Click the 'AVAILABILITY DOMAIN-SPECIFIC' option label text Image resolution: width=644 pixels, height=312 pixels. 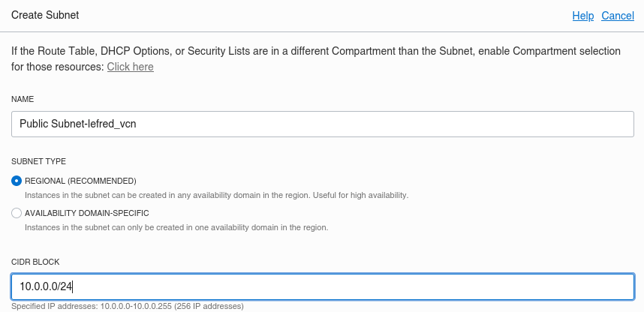(x=86, y=213)
